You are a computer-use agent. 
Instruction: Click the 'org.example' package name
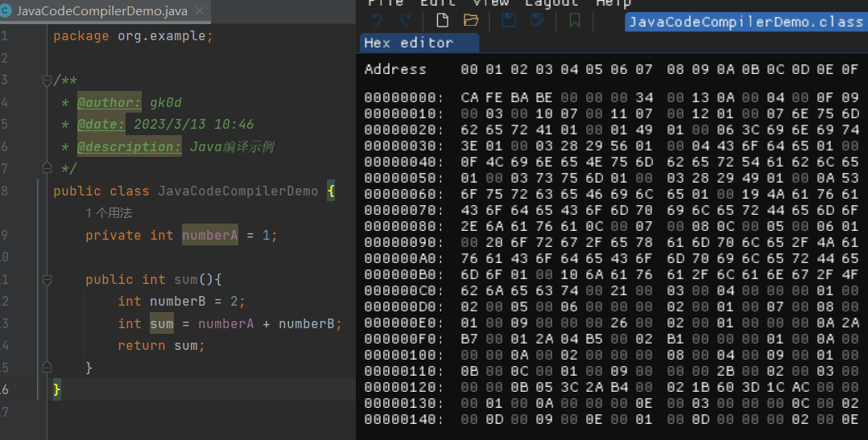pyautogui.click(x=162, y=36)
